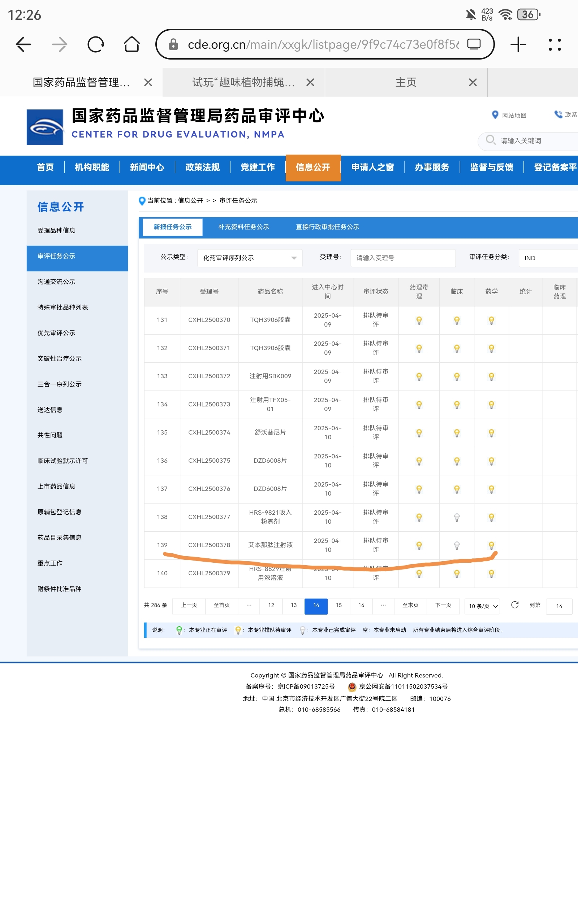The width and height of the screenshot is (578, 924).
Task: Click 临床 bulb for CXHL2500371
Action: click(x=457, y=349)
